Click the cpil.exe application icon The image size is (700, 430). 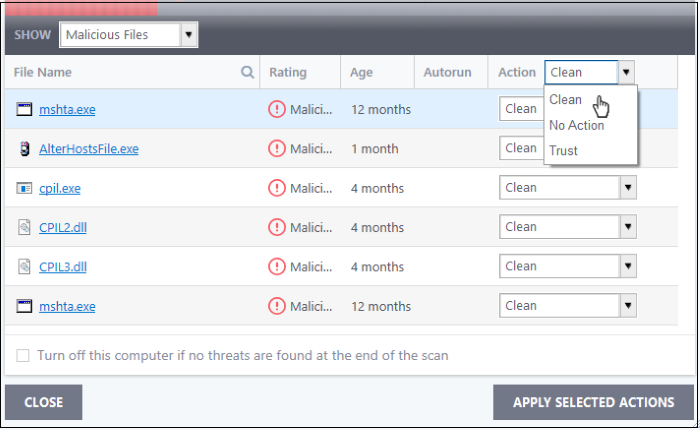pyautogui.click(x=24, y=188)
